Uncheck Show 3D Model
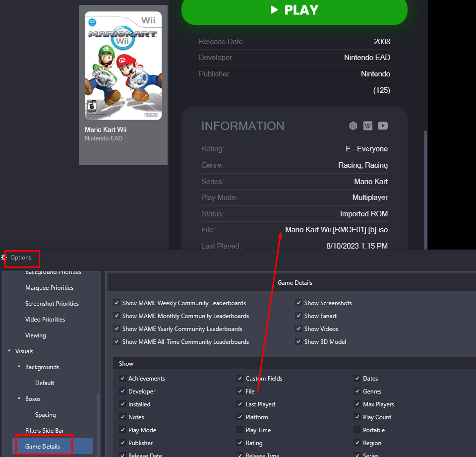Image resolution: width=476 pixels, height=457 pixels. click(298, 341)
